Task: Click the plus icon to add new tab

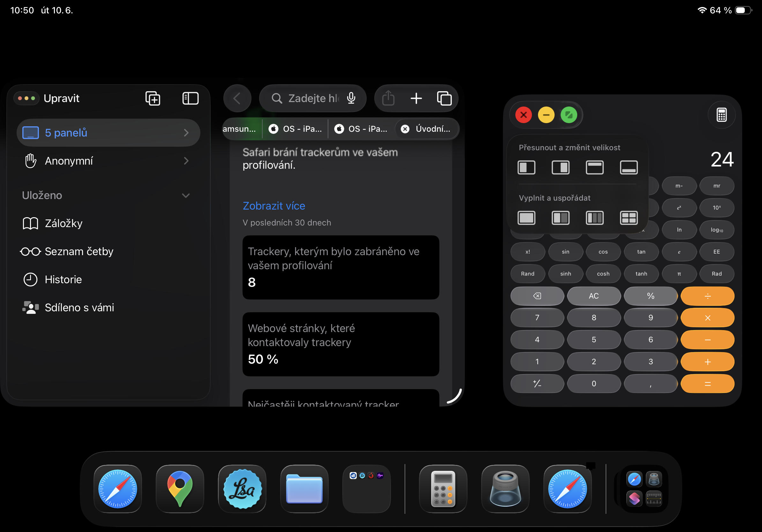Action: click(416, 99)
